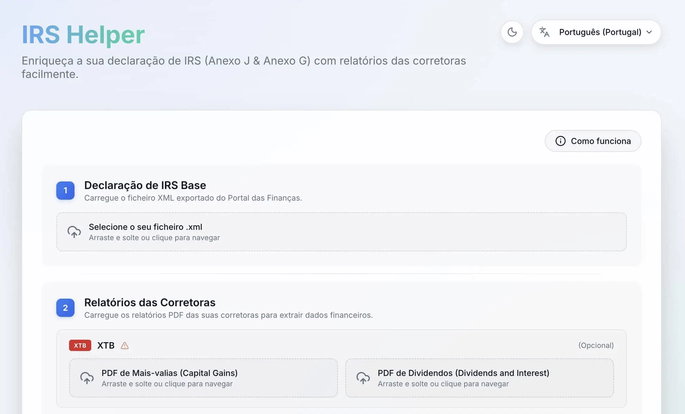This screenshot has width=685, height=414.
Task: Select the Relatórios das Corretoras heading
Action: [x=149, y=302]
